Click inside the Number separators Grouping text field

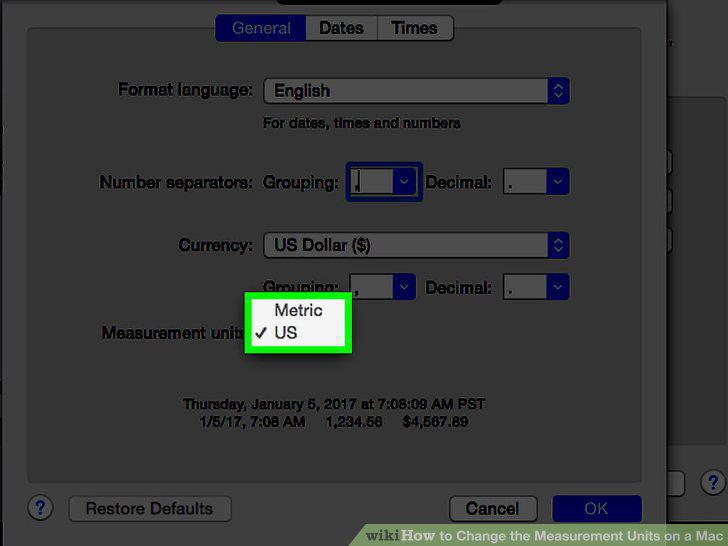[371, 182]
